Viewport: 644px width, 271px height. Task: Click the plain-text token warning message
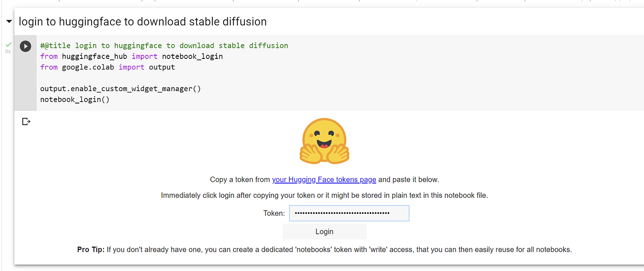point(324,195)
